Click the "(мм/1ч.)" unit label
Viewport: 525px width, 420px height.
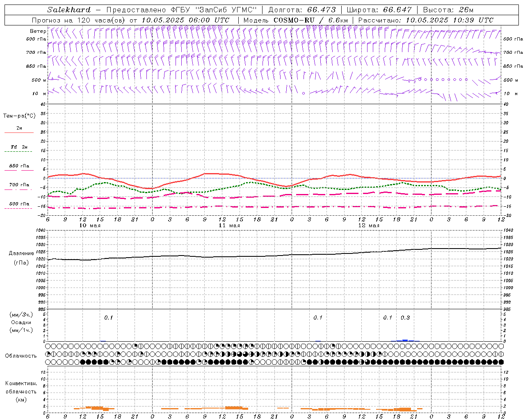pos(21,330)
